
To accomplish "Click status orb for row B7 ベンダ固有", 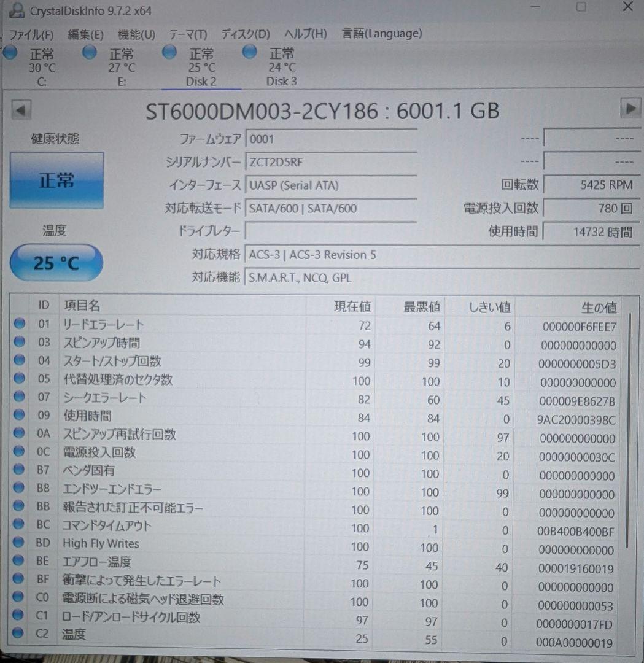I will tap(18, 470).
